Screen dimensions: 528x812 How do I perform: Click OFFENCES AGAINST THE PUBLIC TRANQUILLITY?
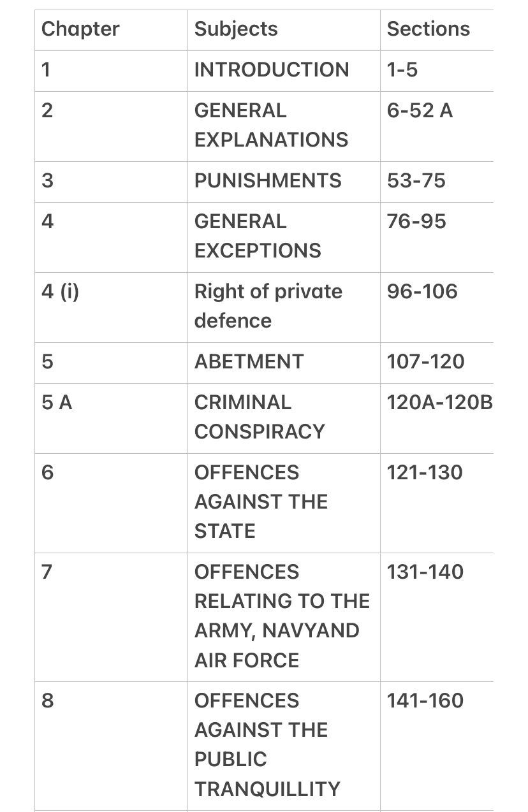[x=267, y=744]
